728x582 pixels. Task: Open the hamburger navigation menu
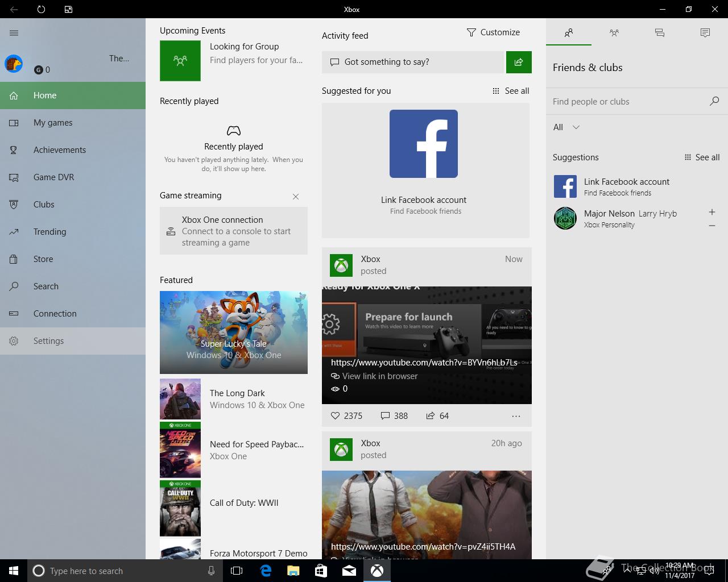tap(14, 33)
